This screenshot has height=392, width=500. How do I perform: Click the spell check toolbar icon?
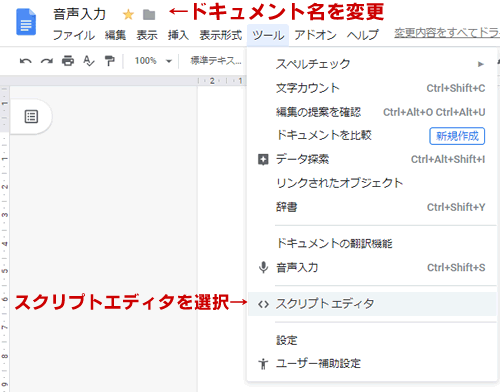[89, 61]
